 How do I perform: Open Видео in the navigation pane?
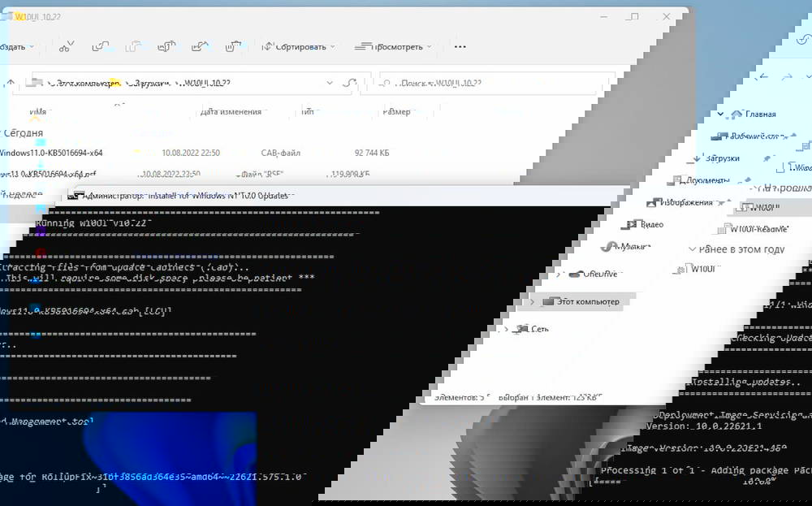651,224
